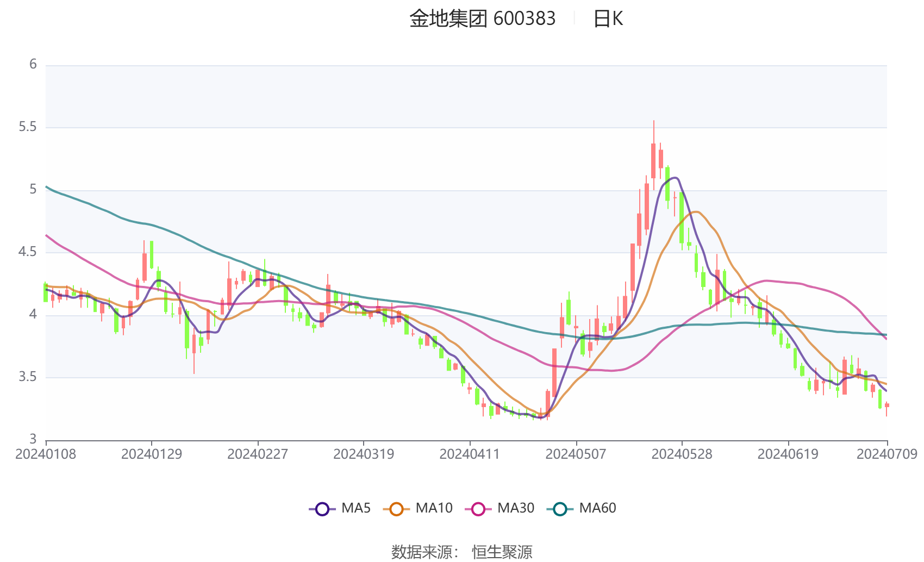Screen dimensions: 924x562
Task: Click the 6 price axis label
Action: pos(33,65)
